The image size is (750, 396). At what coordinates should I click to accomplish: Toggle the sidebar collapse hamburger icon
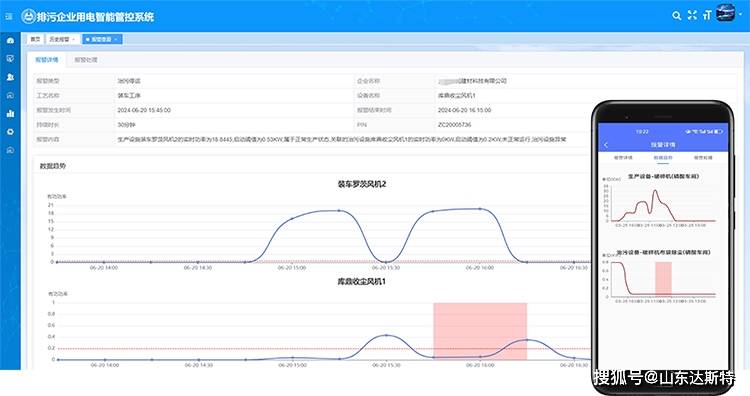tap(9, 16)
